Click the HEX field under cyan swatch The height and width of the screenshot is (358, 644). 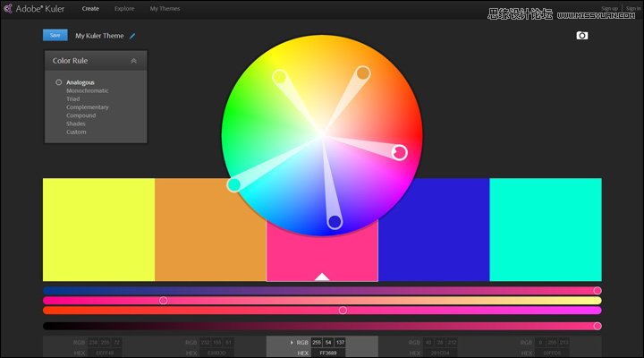(552, 353)
